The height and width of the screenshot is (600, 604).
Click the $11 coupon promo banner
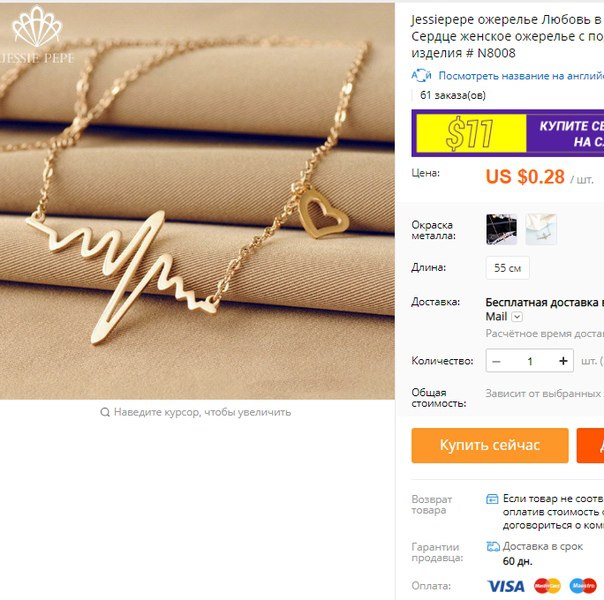[x=508, y=133]
